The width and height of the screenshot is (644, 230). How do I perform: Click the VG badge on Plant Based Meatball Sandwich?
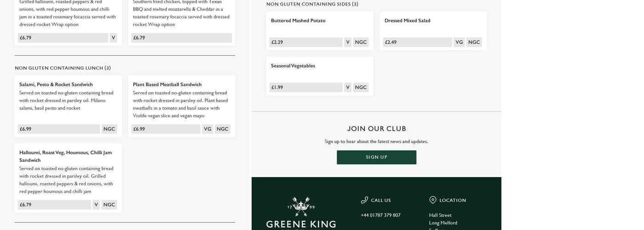tap(207, 129)
